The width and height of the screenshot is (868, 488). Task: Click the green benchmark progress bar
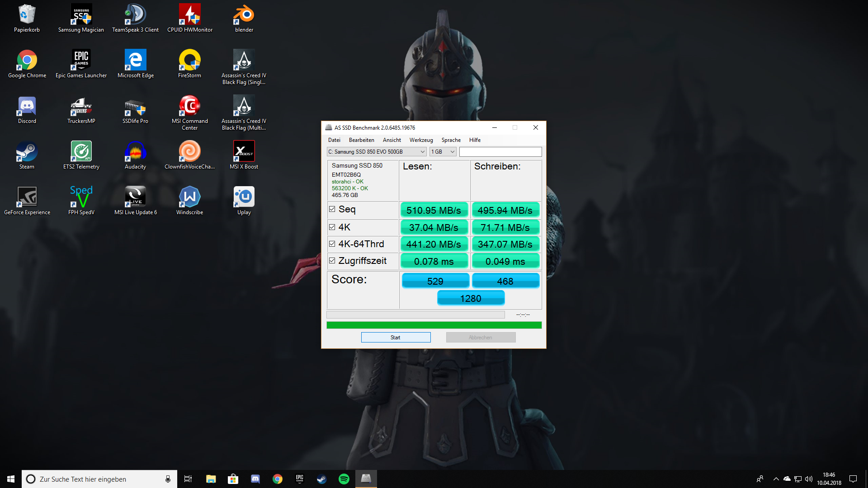coord(434,325)
